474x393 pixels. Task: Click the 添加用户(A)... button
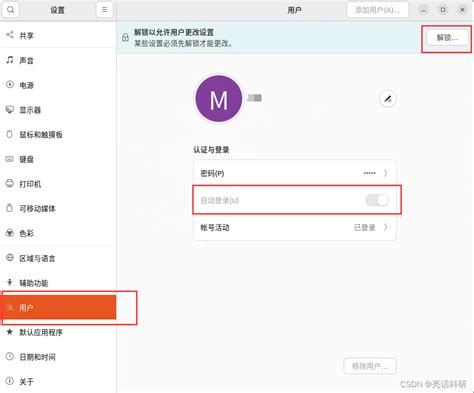(x=378, y=10)
